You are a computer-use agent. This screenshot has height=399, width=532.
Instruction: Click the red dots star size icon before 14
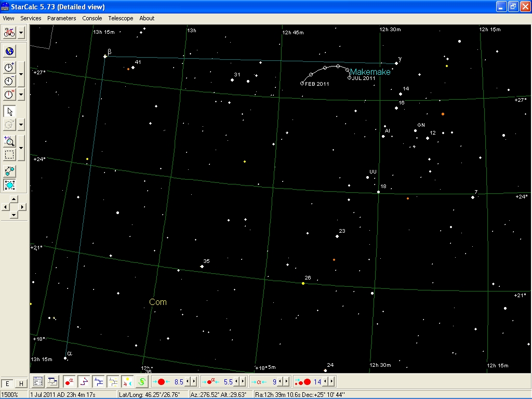(x=303, y=382)
